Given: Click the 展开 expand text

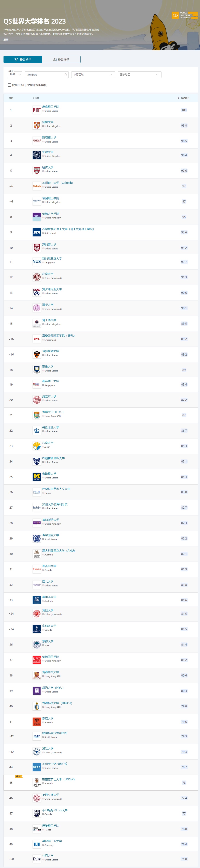Looking at the screenshot, I should pyautogui.click(x=6, y=40).
